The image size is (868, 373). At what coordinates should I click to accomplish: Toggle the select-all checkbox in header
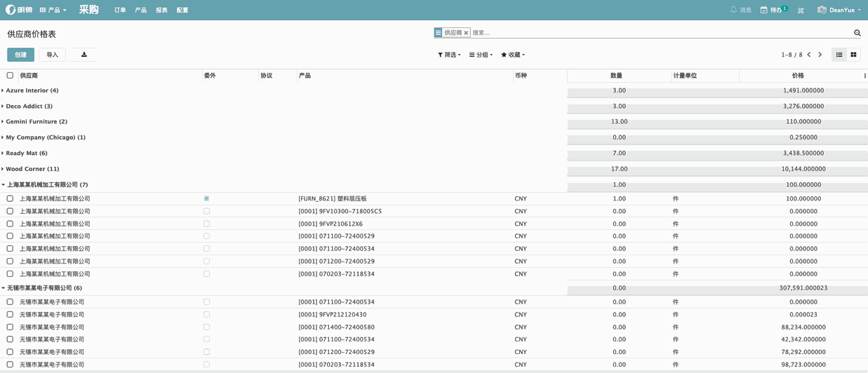tap(10, 76)
